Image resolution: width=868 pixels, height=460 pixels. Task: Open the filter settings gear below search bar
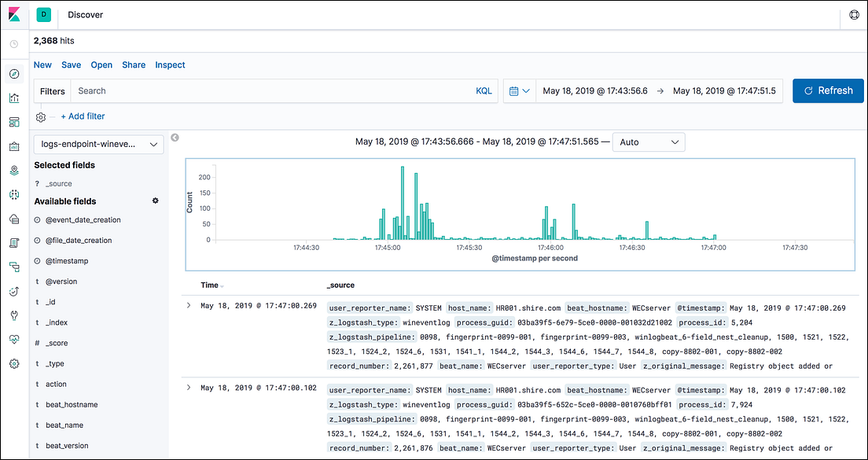click(x=41, y=116)
